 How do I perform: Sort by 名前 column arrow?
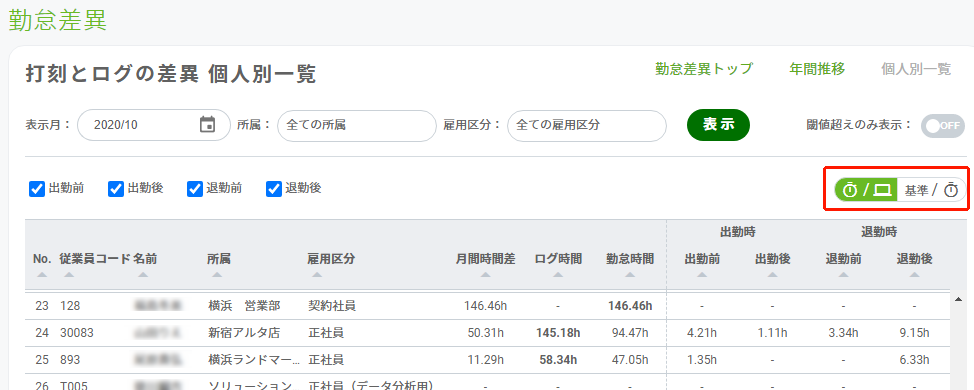coord(143,274)
